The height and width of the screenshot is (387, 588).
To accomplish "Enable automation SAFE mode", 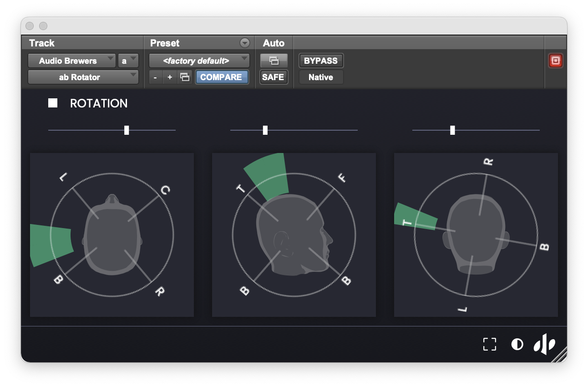I will pyautogui.click(x=273, y=77).
